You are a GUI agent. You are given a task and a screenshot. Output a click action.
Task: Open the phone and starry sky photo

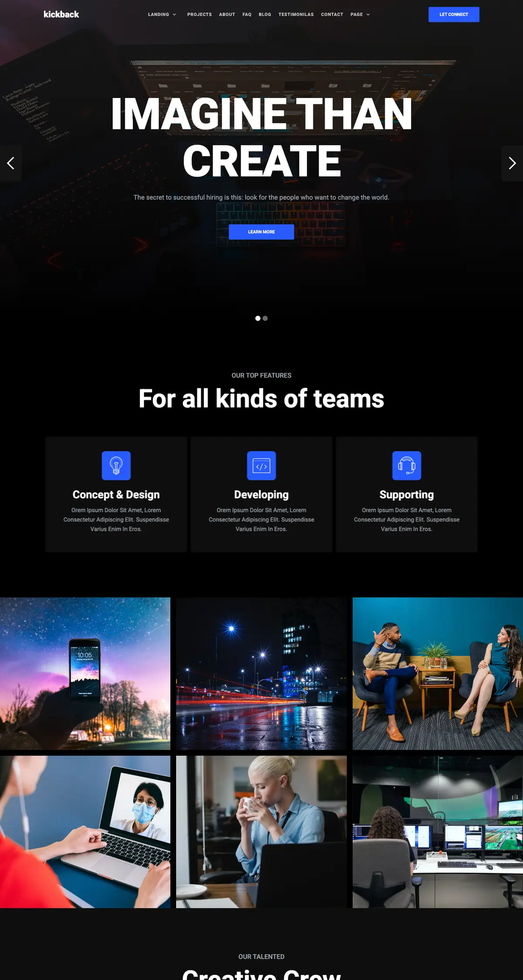tap(85, 674)
